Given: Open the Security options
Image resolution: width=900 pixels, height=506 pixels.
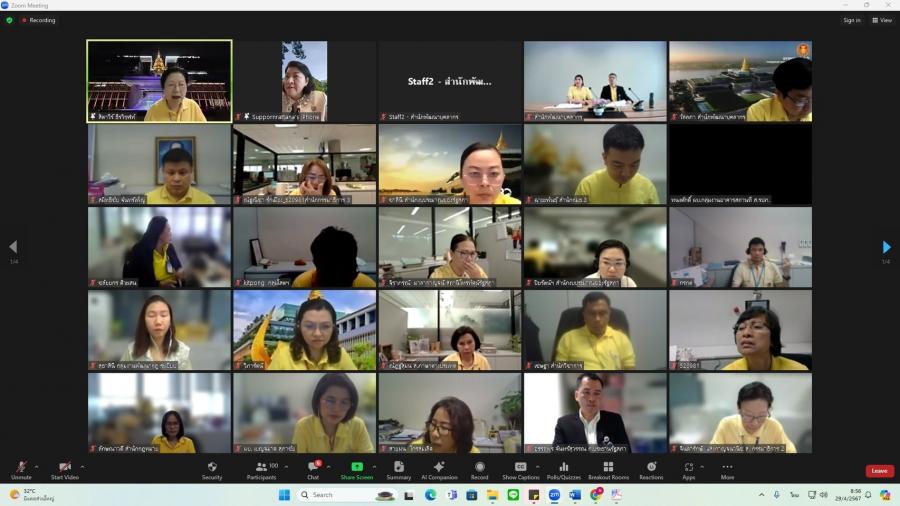Looking at the screenshot, I should point(212,469).
